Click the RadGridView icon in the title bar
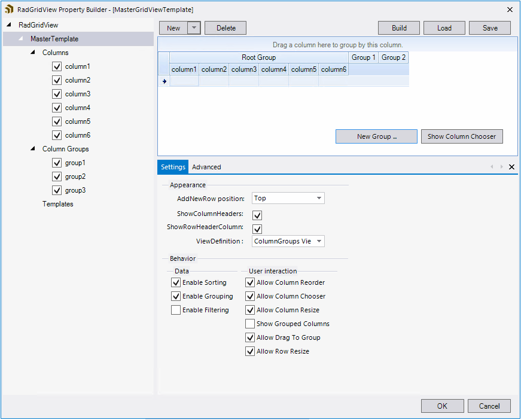The width and height of the screenshot is (521, 420). coord(8,9)
